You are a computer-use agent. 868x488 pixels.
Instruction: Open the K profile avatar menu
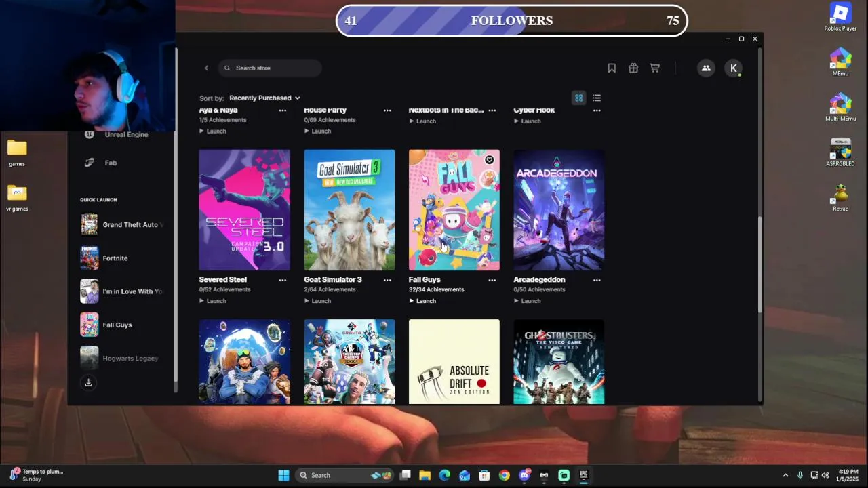pyautogui.click(x=733, y=68)
